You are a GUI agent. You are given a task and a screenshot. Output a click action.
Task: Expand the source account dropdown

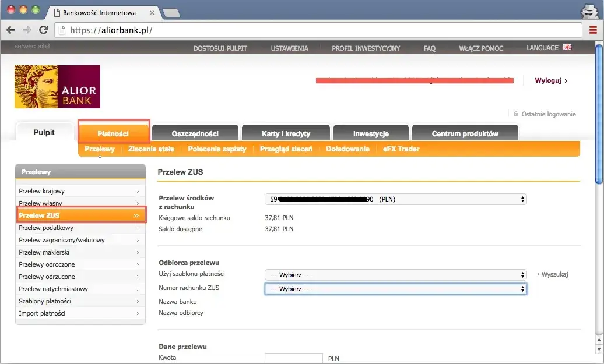point(395,199)
